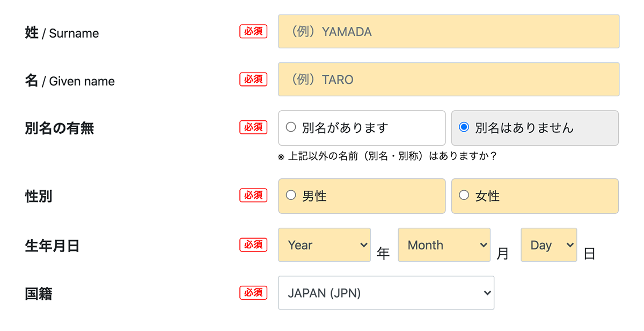Click the 必須 badge next to 名/Given name
This screenshot has height=331, width=644.
tap(253, 79)
